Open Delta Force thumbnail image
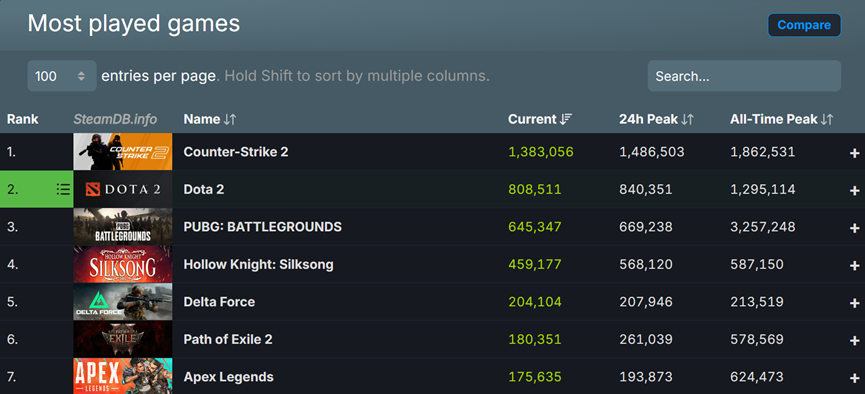865x394 pixels. (x=122, y=302)
